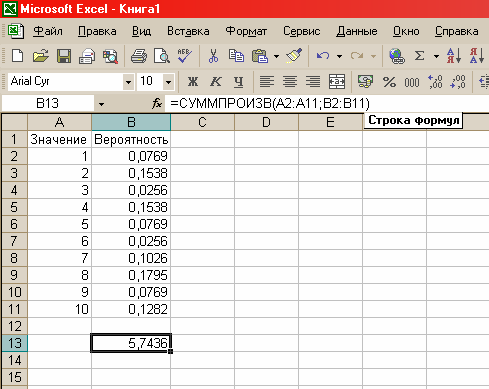Toggle underline formatting Ч
This screenshot has height=389, width=489.
click(238, 82)
